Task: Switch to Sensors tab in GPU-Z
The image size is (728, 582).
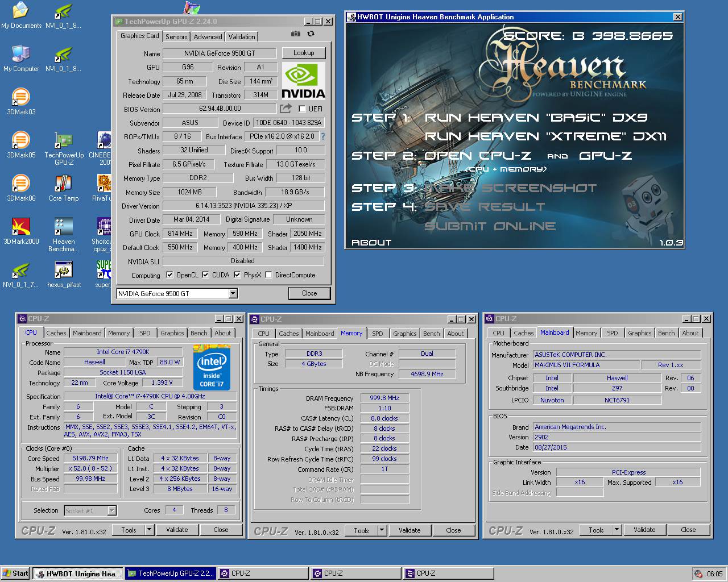Action: coord(176,37)
